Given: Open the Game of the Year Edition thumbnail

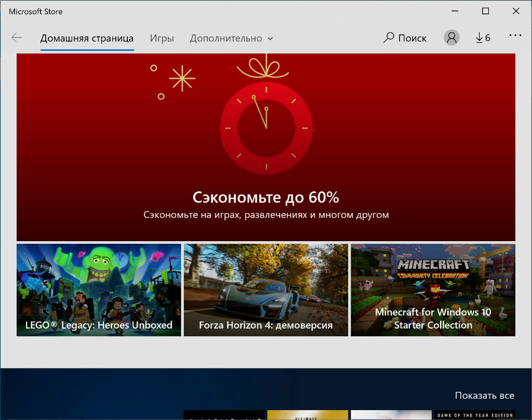Looking at the screenshot, I should [475, 415].
